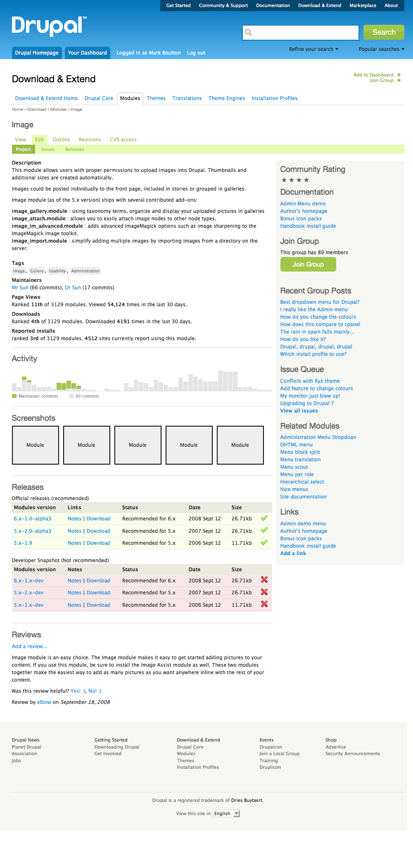Click green checkmark for 5.x-2.0-alpha3 release
The height and width of the screenshot is (868, 413).
coord(264,530)
